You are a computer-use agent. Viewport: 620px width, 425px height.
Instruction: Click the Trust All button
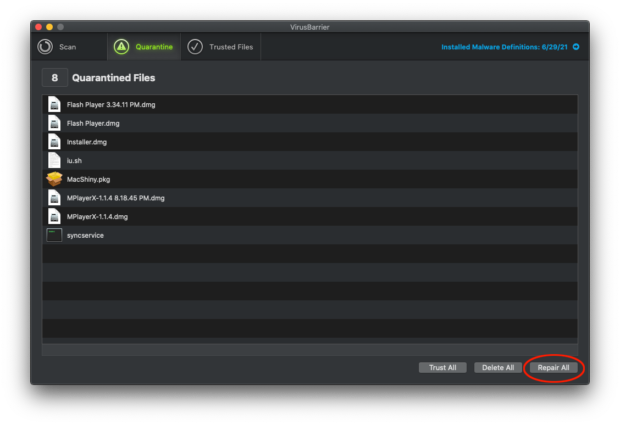click(442, 367)
